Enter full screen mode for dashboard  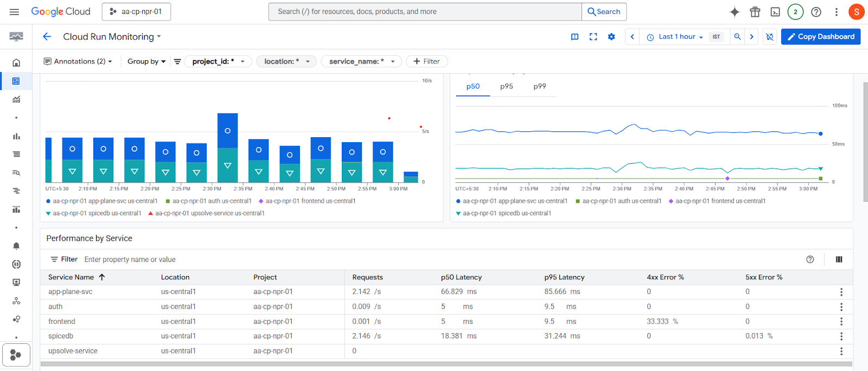pos(593,37)
